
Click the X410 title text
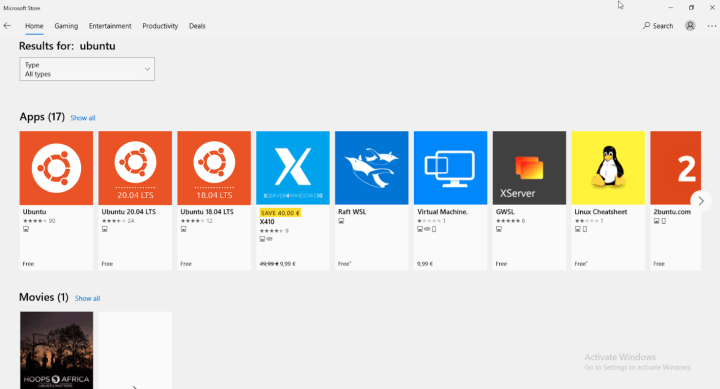pos(267,222)
